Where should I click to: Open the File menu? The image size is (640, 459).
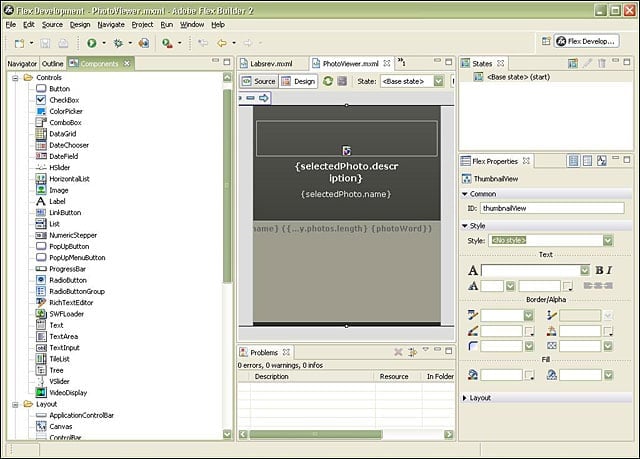pos(11,24)
